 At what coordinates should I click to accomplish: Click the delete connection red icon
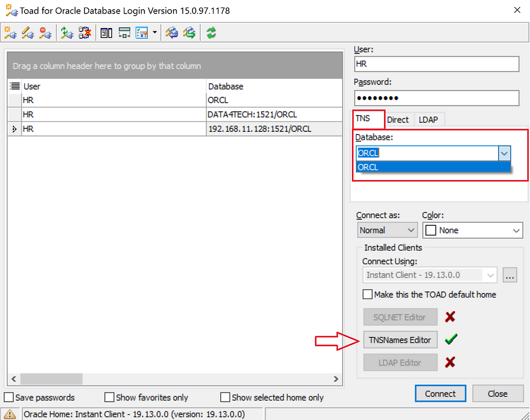point(45,33)
